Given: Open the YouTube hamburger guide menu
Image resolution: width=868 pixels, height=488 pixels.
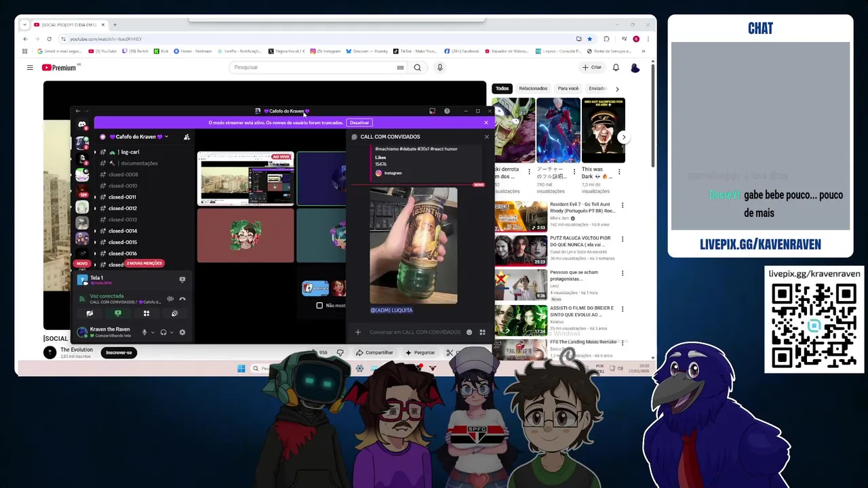Looking at the screenshot, I should (30, 68).
